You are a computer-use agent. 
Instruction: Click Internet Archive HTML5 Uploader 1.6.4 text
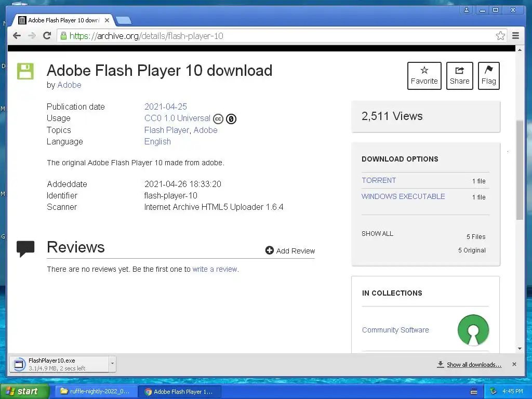click(x=214, y=207)
